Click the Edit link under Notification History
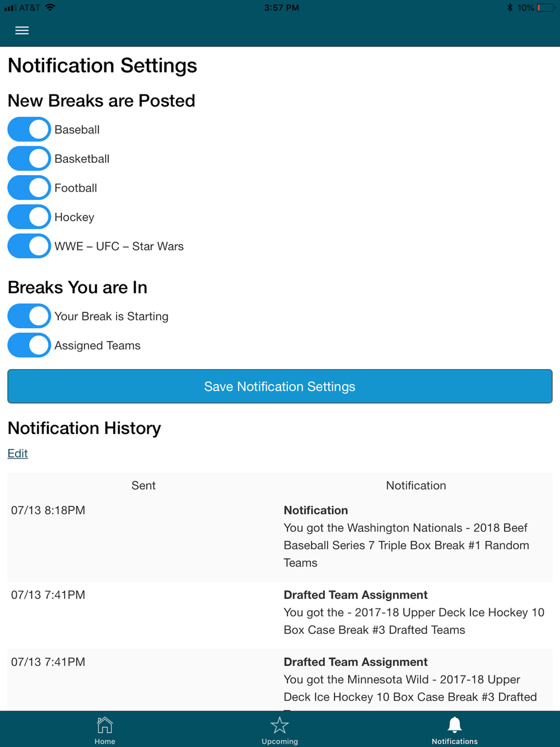 (x=17, y=453)
